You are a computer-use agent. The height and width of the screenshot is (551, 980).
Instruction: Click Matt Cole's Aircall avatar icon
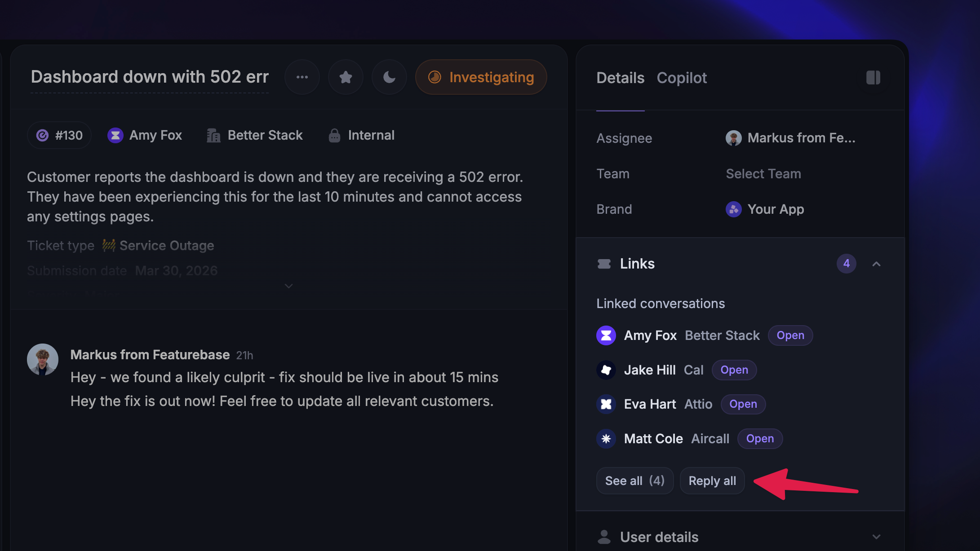click(606, 439)
